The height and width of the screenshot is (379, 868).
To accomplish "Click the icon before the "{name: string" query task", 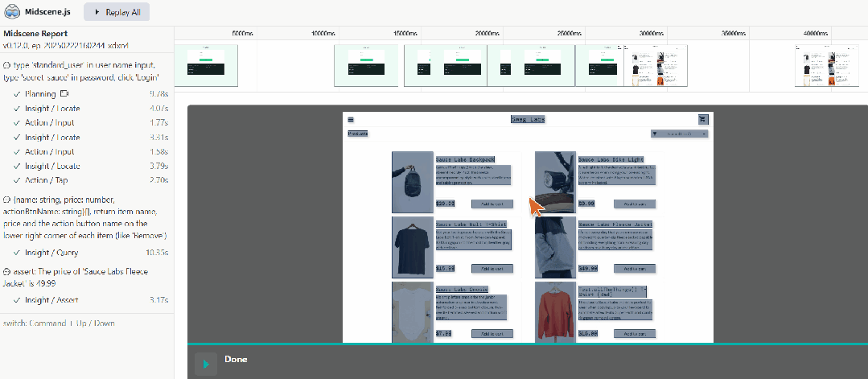I will pos(6,200).
